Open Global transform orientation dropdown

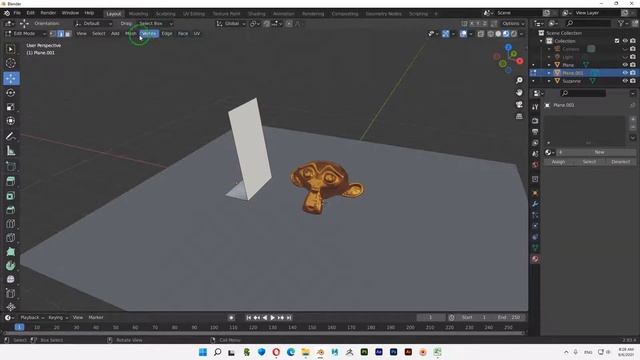231,24
